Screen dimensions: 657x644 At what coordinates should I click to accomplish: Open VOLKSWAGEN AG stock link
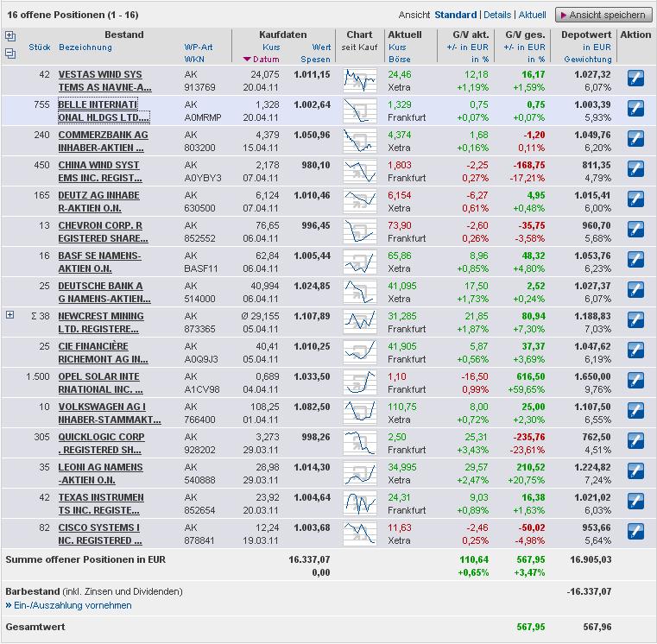pos(110,413)
